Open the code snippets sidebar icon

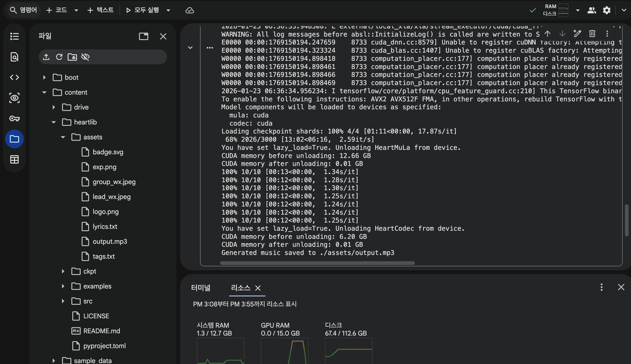click(x=14, y=77)
